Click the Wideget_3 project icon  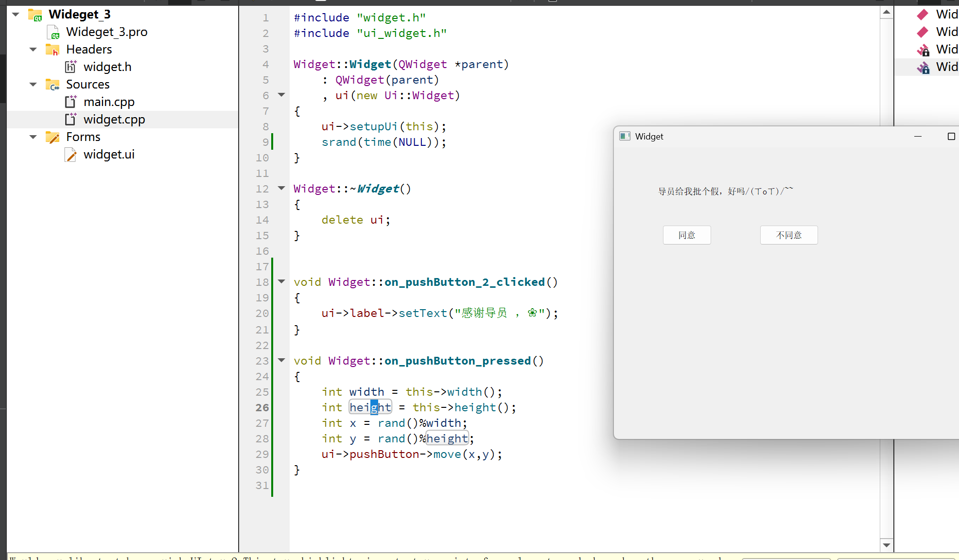click(x=35, y=15)
